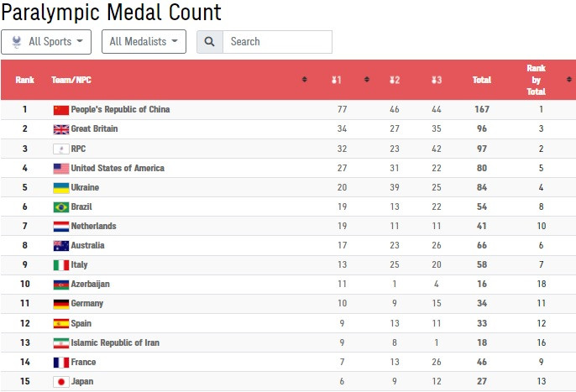Click the China flag icon
Image resolution: width=576 pixels, height=392 pixels.
[61, 110]
